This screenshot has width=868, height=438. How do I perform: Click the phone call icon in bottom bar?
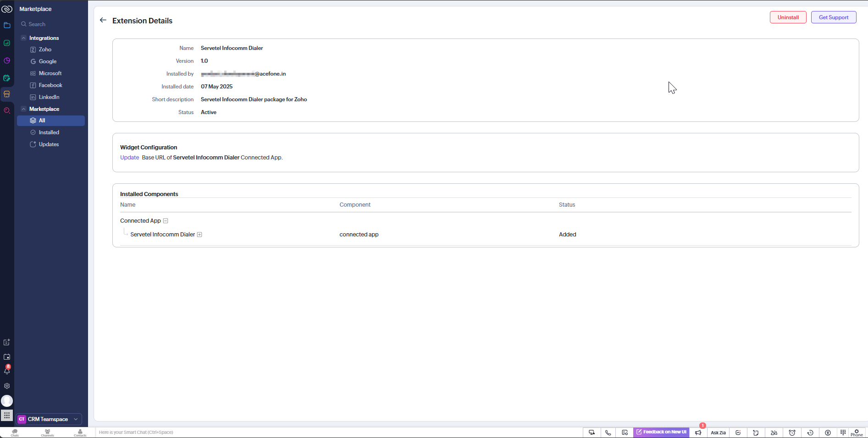pyautogui.click(x=608, y=433)
